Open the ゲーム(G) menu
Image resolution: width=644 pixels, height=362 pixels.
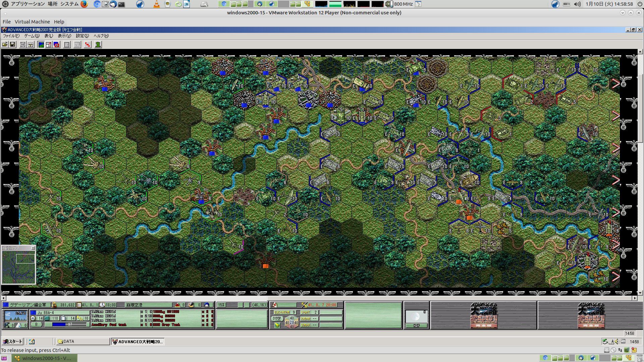click(x=32, y=36)
